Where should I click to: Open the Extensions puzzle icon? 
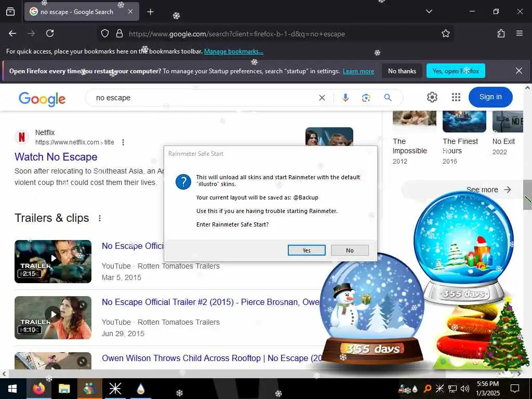coord(501,33)
